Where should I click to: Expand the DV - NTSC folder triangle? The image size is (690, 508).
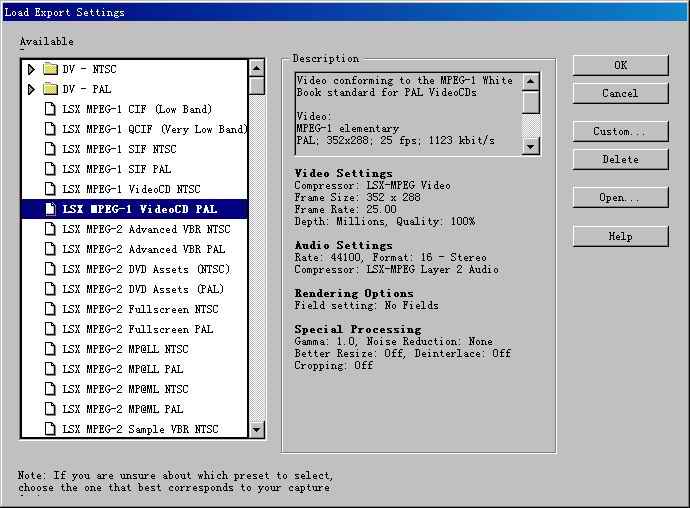pos(32,69)
